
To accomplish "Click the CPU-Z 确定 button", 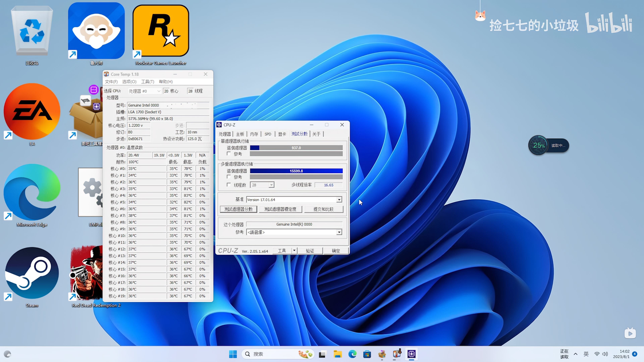I will [x=336, y=251].
